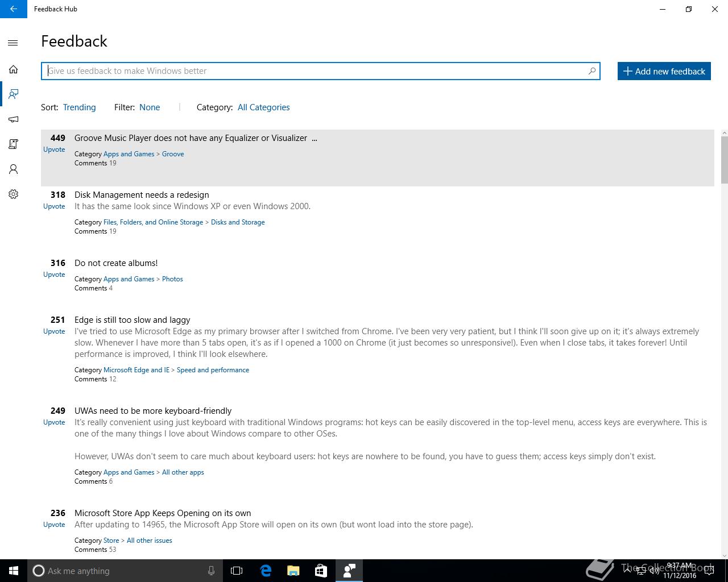The width and height of the screenshot is (728, 582).
Task: Click the search magnifier icon
Action: click(x=591, y=71)
